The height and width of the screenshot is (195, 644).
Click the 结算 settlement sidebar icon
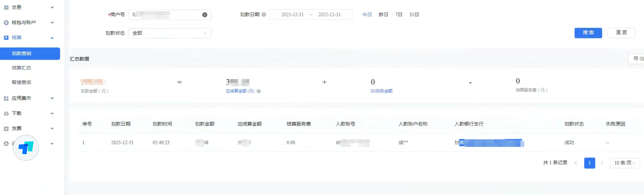pos(6,37)
